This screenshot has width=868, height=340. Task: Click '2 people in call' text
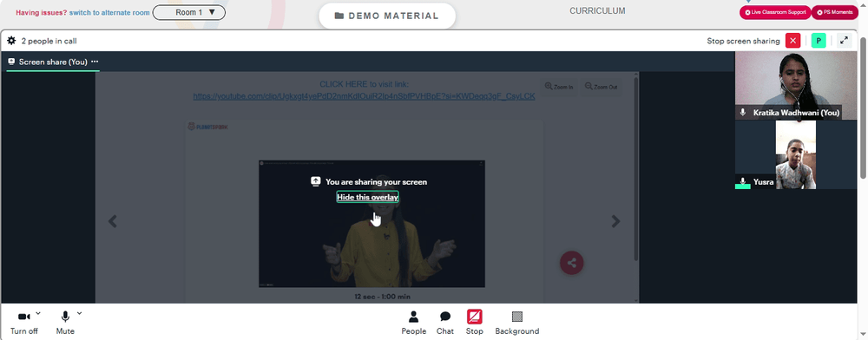click(49, 41)
